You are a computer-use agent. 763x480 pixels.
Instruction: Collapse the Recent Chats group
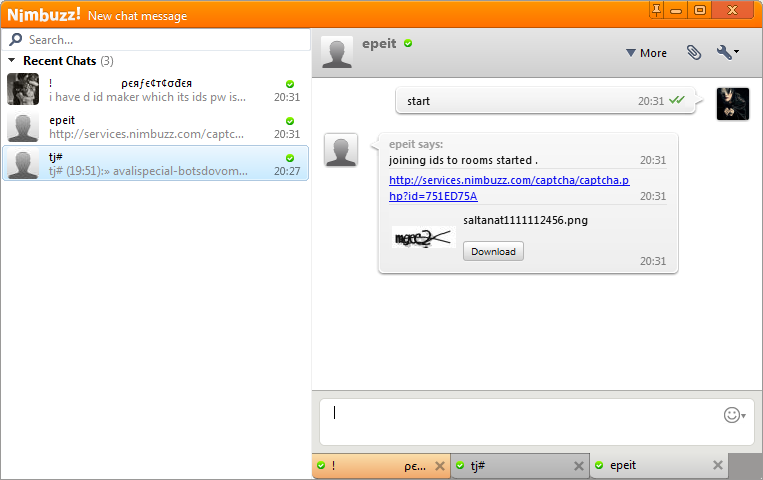pyautogui.click(x=12, y=60)
